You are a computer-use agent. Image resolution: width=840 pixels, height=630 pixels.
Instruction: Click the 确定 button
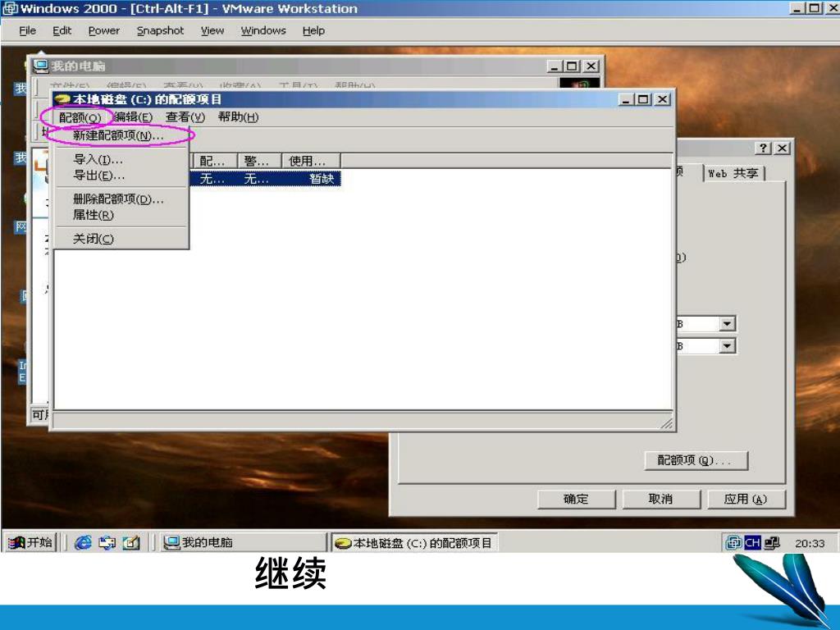[x=576, y=499]
